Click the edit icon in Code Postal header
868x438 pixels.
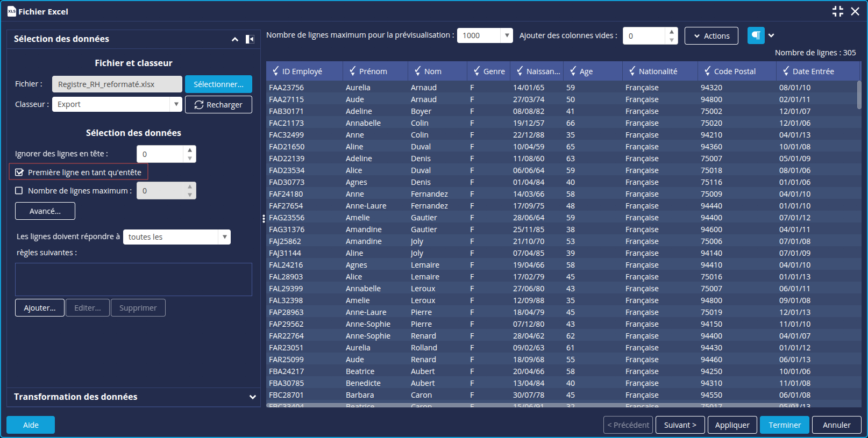pyautogui.click(x=707, y=71)
